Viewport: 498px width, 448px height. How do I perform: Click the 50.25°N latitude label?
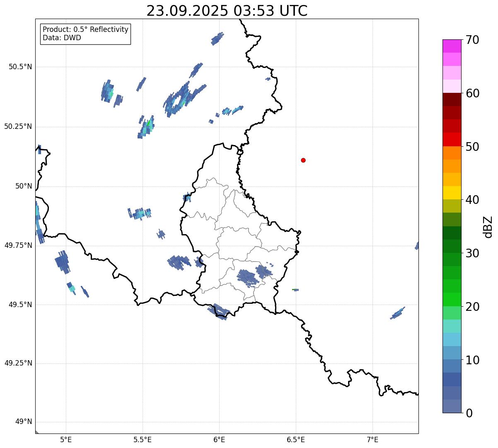click(x=18, y=126)
